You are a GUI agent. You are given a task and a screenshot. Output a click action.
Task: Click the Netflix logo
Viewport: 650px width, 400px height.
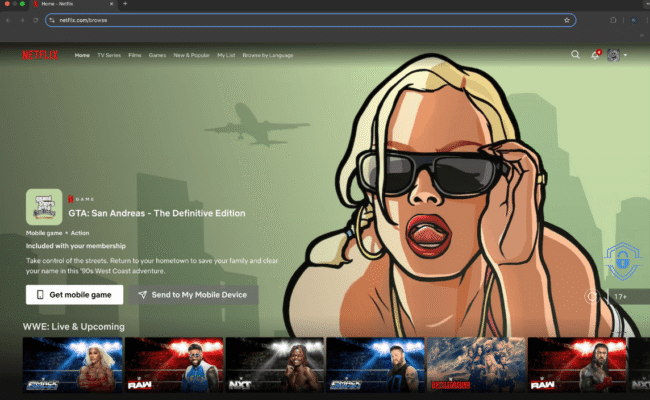[x=40, y=55]
